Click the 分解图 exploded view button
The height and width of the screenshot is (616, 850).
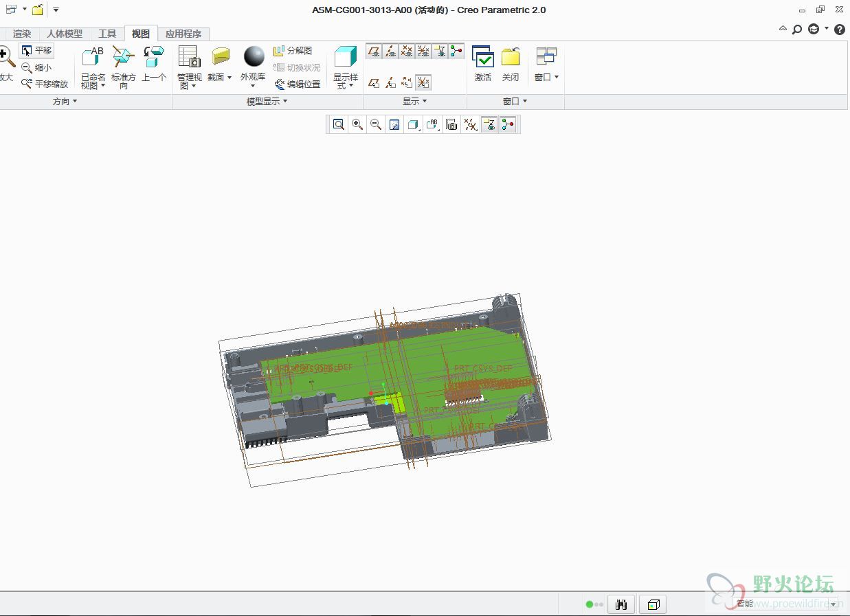(x=293, y=51)
